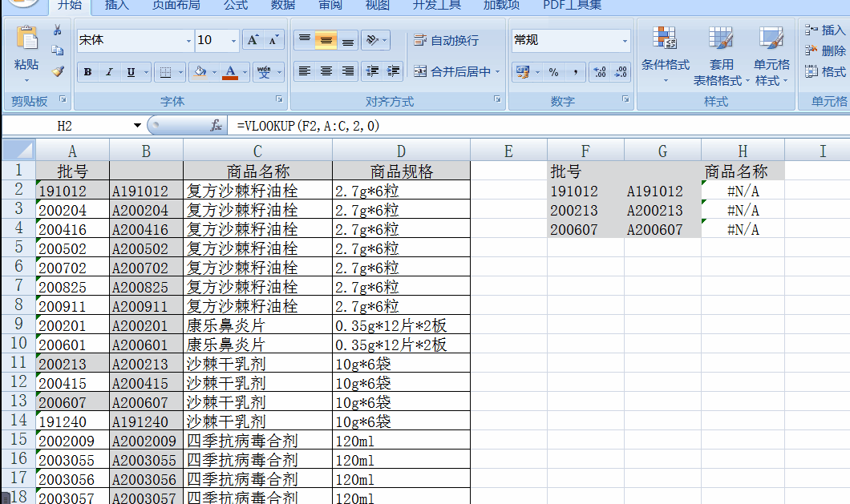Apply fill color paint bucket
Image resolution: width=850 pixels, height=504 pixels.
(x=200, y=72)
